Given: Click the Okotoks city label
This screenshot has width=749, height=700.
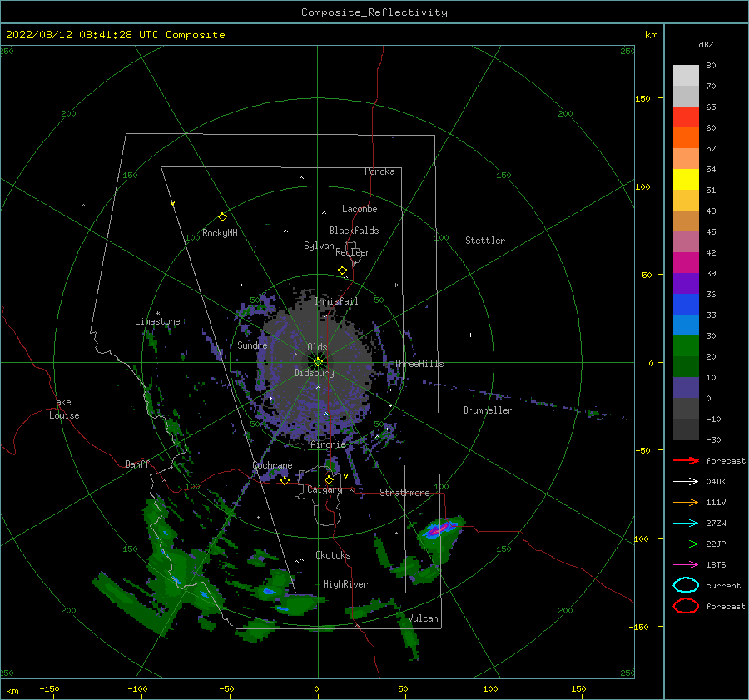Looking at the screenshot, I should tap(333, 555).
